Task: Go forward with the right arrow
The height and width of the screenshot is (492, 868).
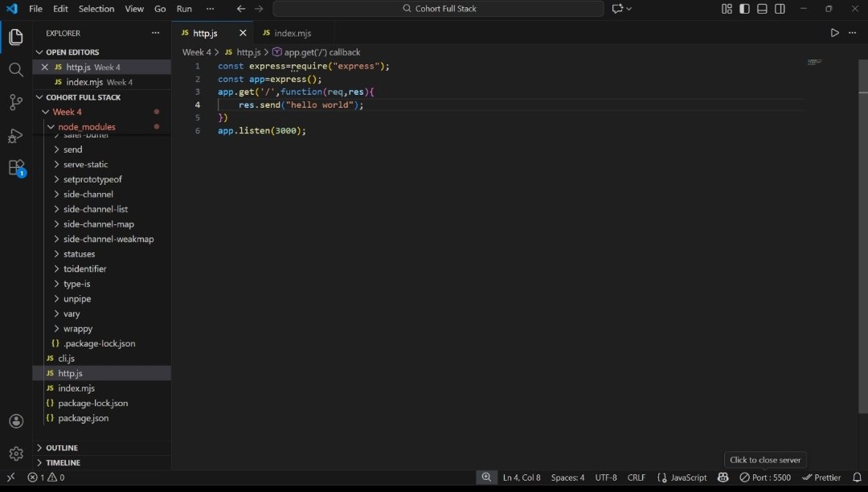Action: (259, 9)
